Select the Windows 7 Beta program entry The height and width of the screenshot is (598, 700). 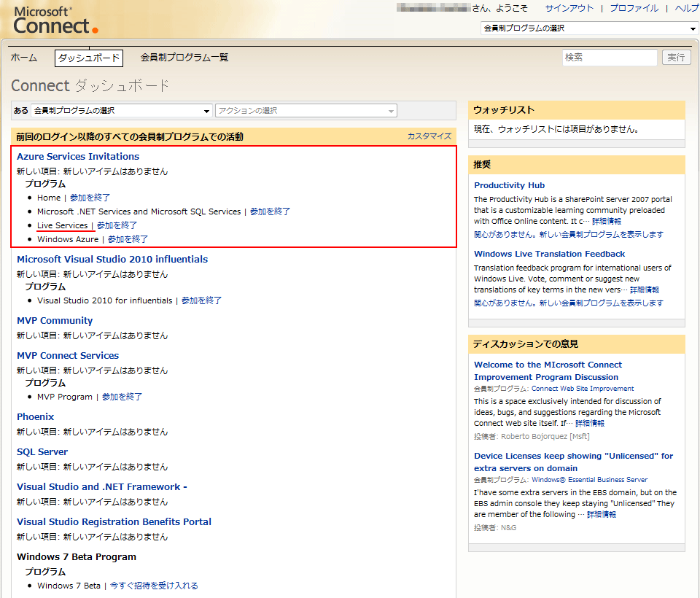point(69,586)
